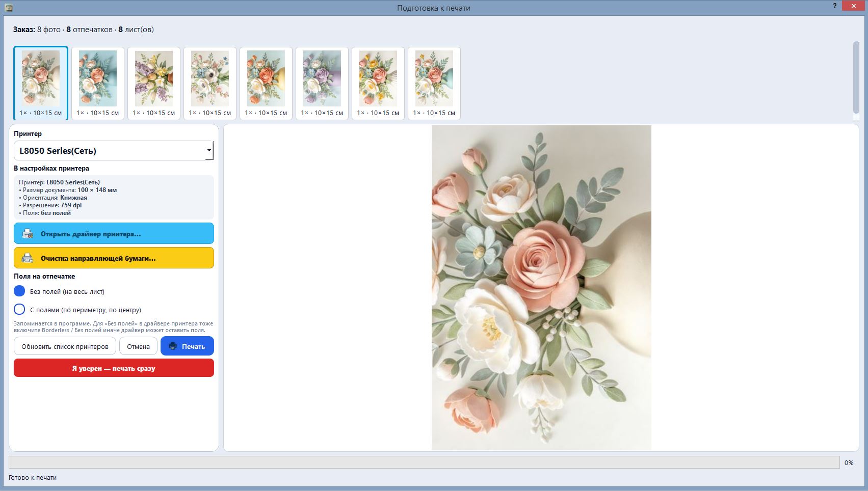Select the sixth thumbnail with purple rose
The height and width of the screenshot is (491, 868).
click(x=322, y=84)
